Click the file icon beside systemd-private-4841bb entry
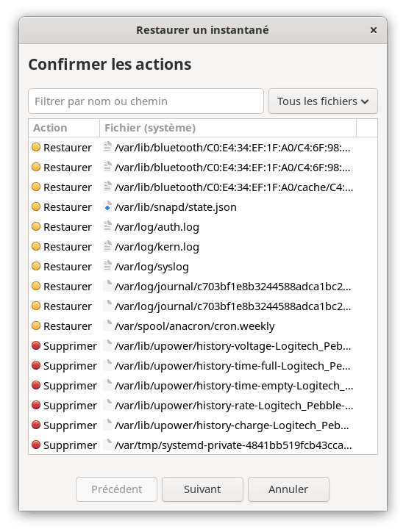This screenshot has width=406, height=532. 107,445
